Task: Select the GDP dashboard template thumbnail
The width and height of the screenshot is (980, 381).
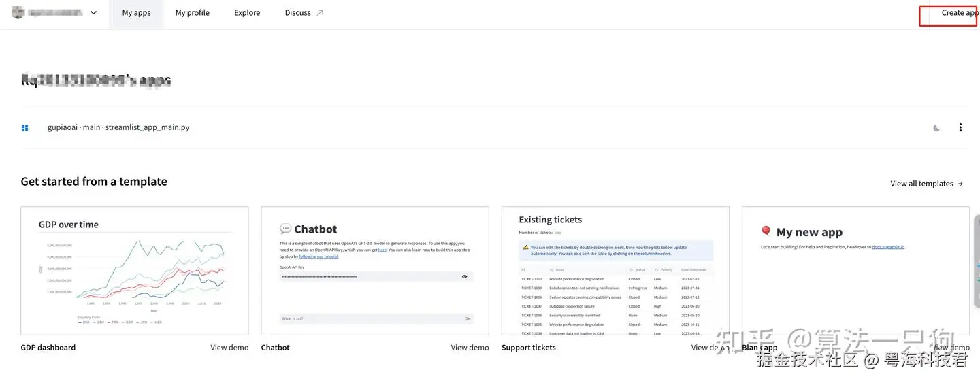Action: coord(135,271)
